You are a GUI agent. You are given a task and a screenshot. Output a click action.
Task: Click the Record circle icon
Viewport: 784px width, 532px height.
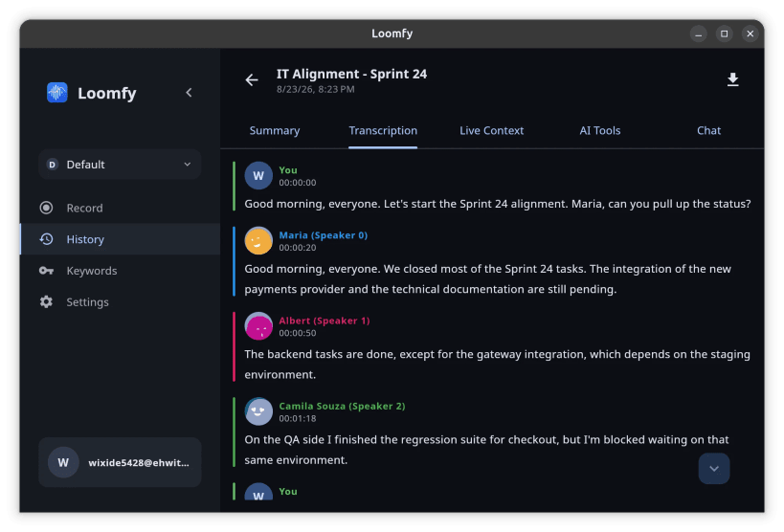tap(47, 208)
